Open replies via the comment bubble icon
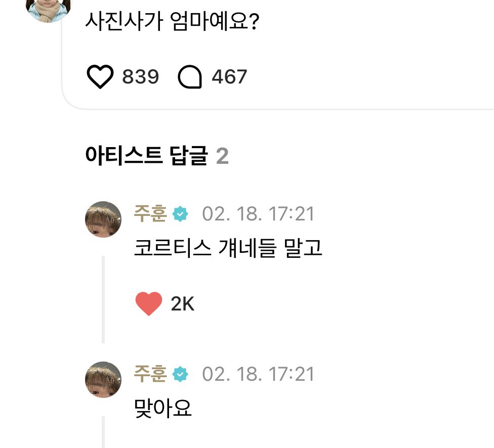The height and width of the screenshot is (448, 494). pyautogui.click(x=190, y=77)
